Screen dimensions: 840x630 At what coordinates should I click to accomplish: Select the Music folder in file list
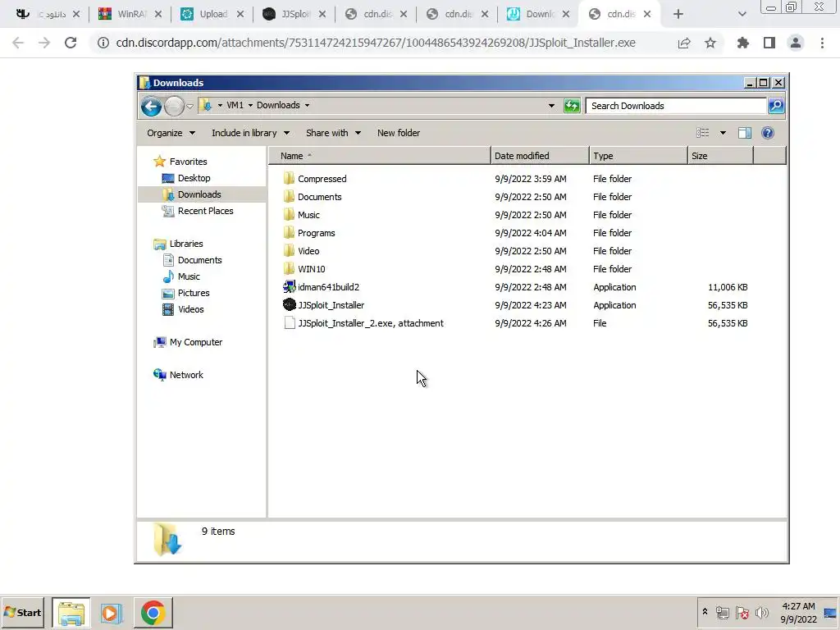(x=308, y=215)
